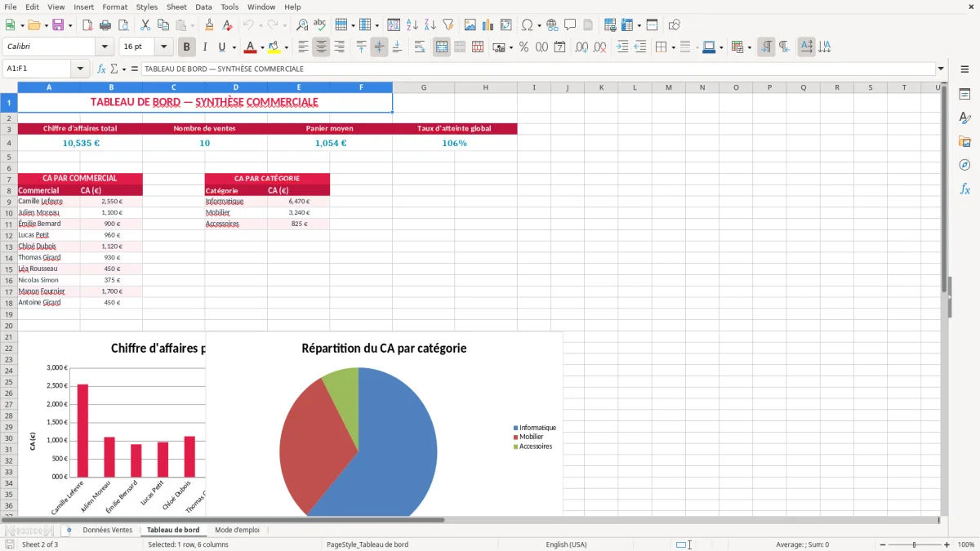Toggle Bold formatting
The height and width of the screenshot is (551, 980).
coord(187,47)
